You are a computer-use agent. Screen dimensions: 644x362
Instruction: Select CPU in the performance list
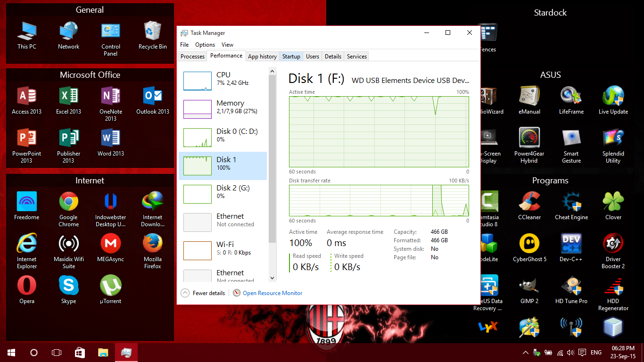(223, 81)
